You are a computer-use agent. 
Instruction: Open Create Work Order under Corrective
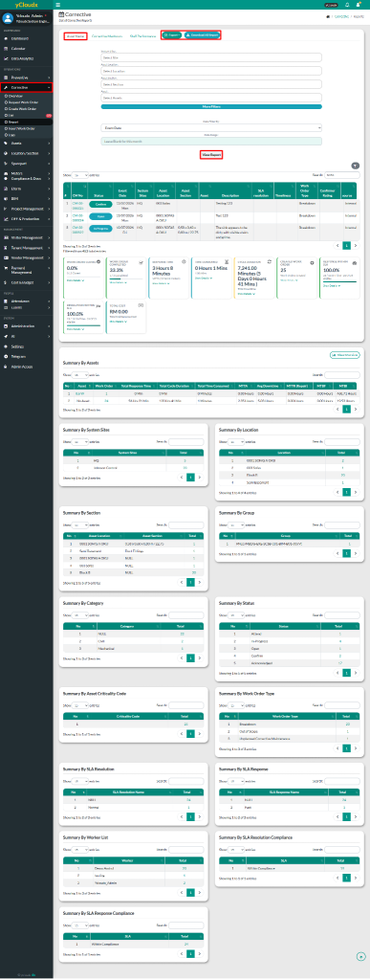click(26, 109)
